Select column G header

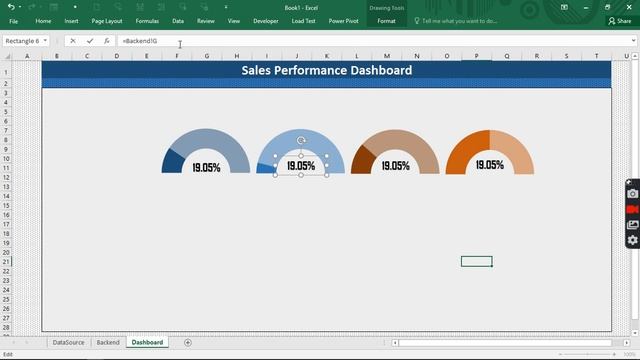pyautogui.click(x=207, y=56)
